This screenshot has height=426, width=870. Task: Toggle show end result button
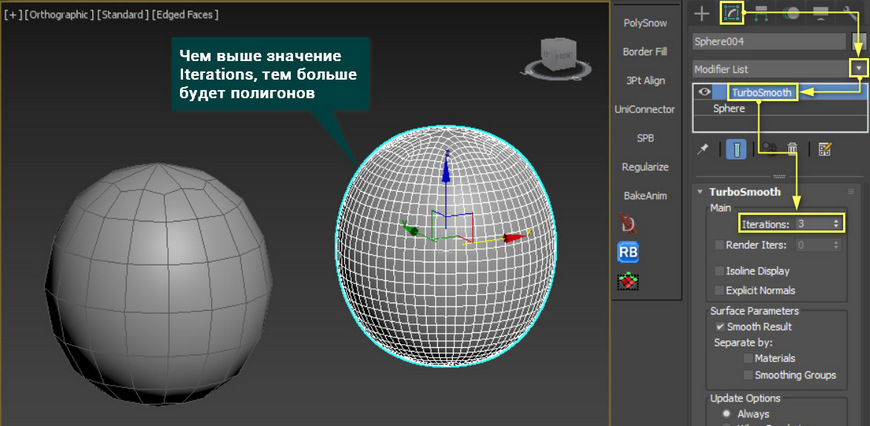pyautogui.click(x=736, y=149)
